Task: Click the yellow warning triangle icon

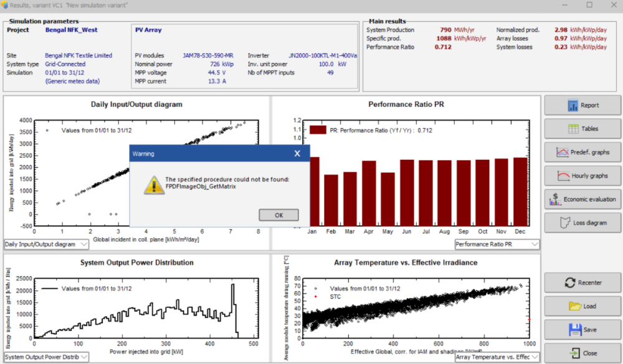Action: (x=151, y=184)
